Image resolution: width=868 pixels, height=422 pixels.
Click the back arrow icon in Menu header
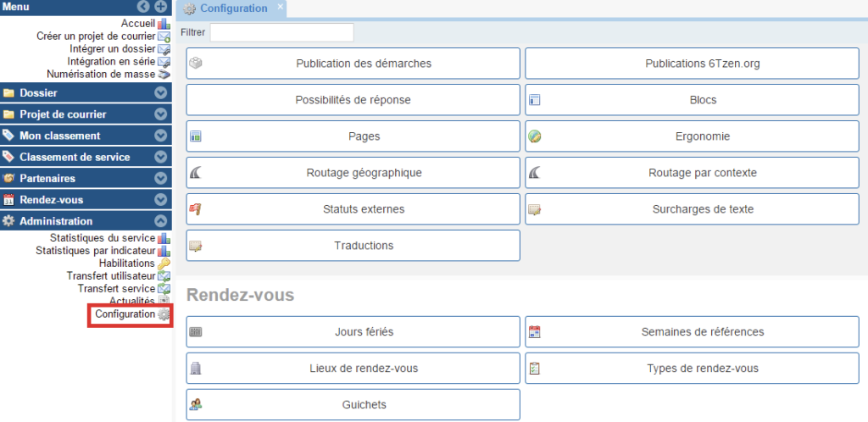(143, 7)
